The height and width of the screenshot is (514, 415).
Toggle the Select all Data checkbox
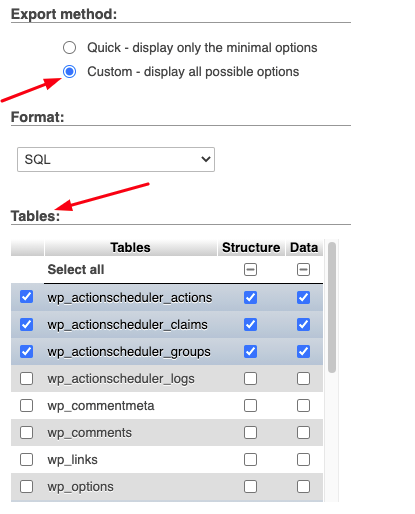pyautogui.click(x=303, y=269)
